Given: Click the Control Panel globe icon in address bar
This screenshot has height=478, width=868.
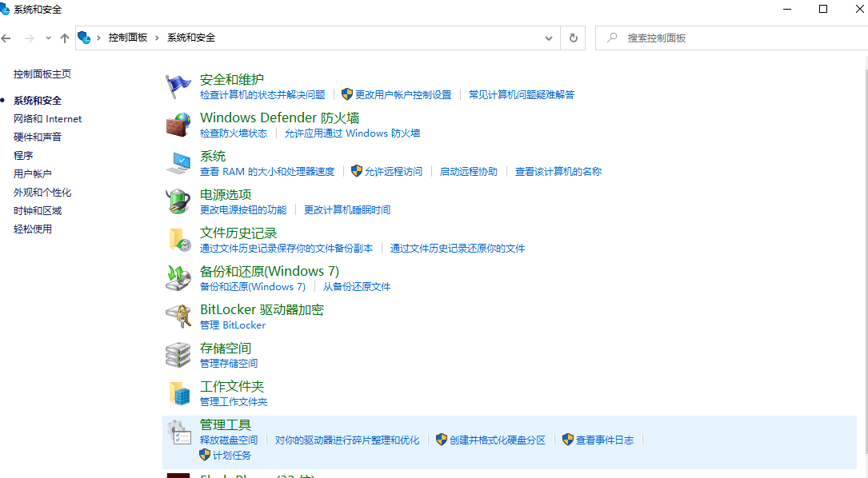Looking at the screenshot, I should 84,37.
